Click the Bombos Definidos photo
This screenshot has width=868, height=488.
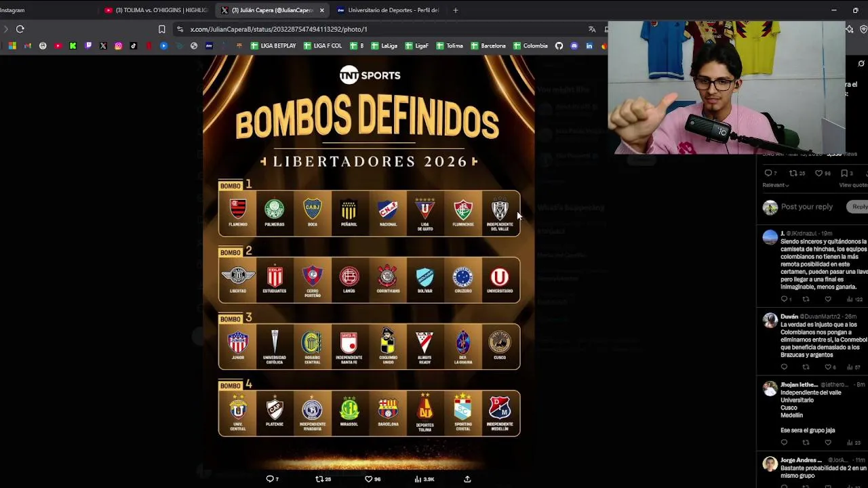[369, 261]
